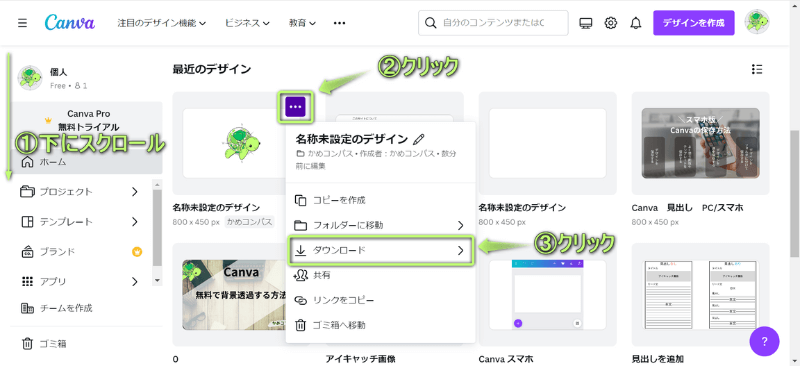Image resolution: width=800 pixels, height=366 pixels.
Task: Expand プロジェクト chevron in sidebar
Action: 135,192
